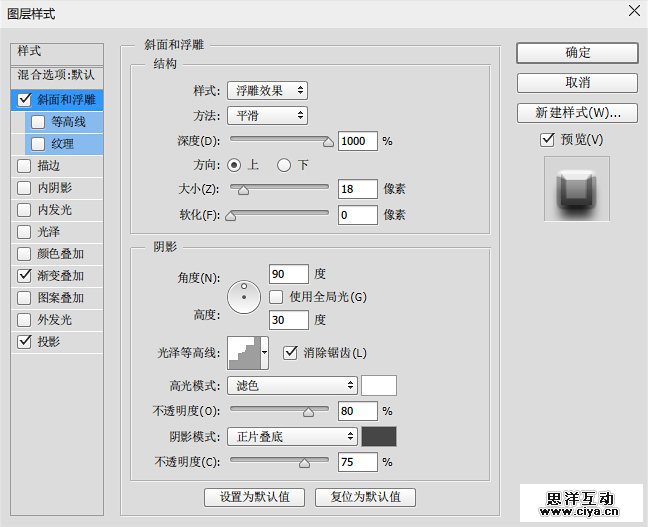648x527 pixels.
Task: Uncheck the 渐变叠加 checkbox
Action: point(24,276)
